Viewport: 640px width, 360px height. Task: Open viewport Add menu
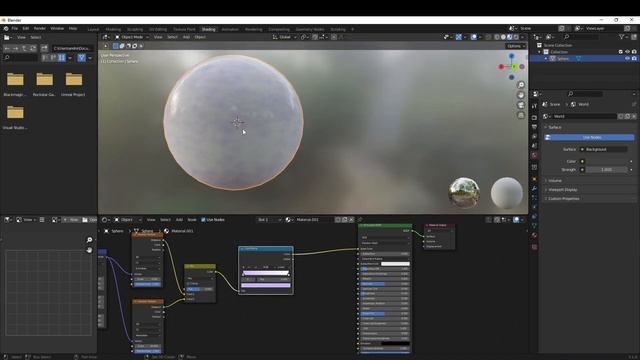click(186, 37)
